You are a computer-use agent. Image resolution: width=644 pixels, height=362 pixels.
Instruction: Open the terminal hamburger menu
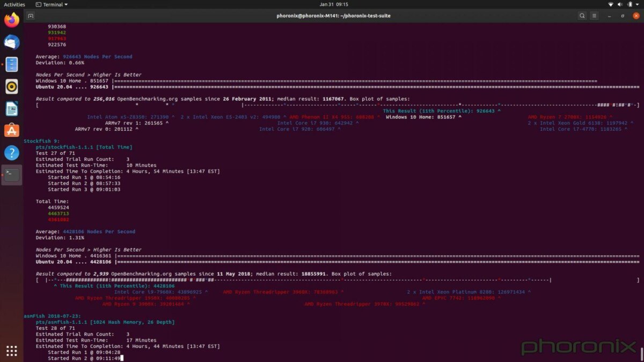(x=596, y=16)
